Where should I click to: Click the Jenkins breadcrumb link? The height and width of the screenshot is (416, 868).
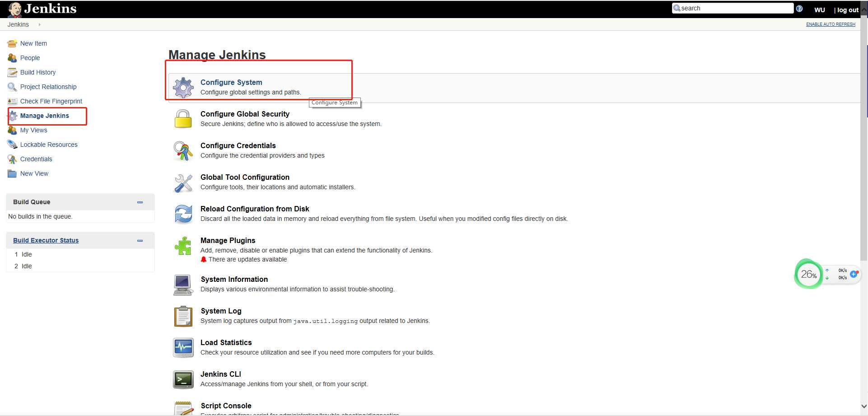click(18, 24)
